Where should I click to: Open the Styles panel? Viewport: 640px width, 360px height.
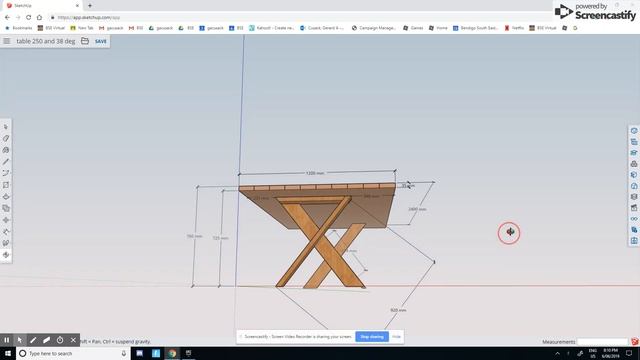click(x=634, y=186)
